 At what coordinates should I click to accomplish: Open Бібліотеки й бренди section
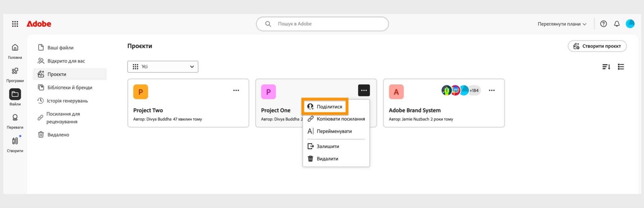70,87
